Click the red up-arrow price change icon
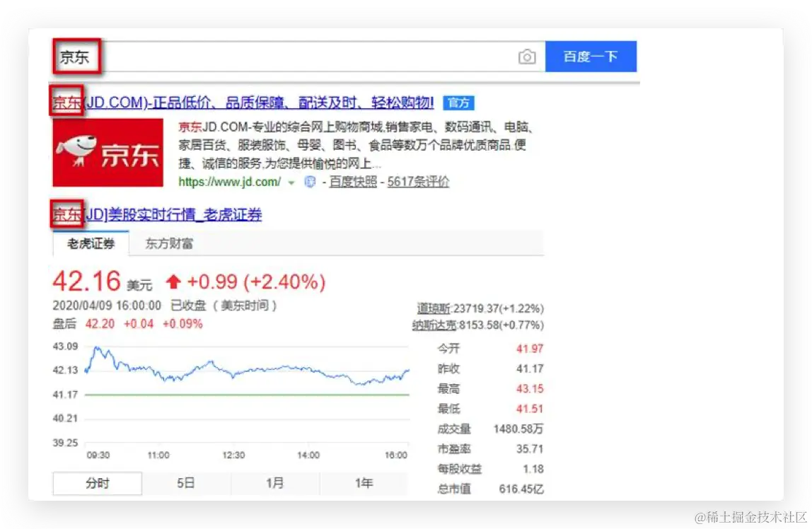Image resolution: width=812 pixels, height=529 pixels. (x=173, y=281)
